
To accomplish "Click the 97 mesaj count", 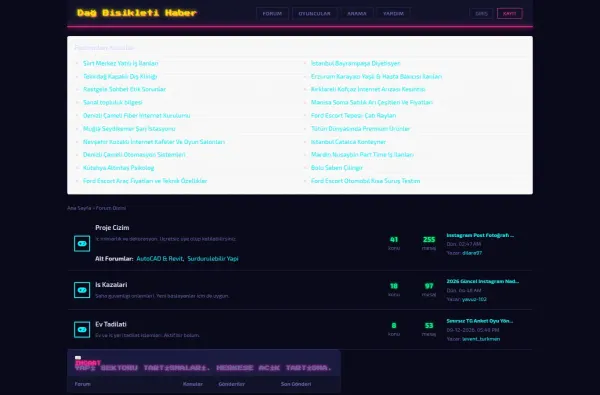I will (429, 286).
